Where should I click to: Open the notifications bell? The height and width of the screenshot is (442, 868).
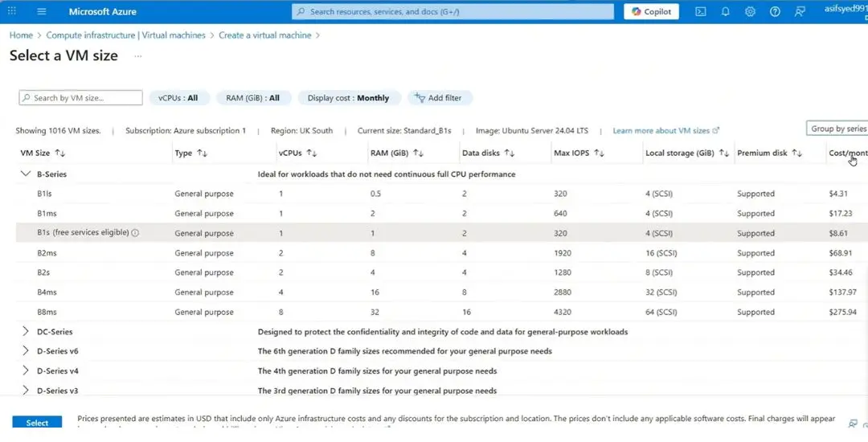point(725,11)
